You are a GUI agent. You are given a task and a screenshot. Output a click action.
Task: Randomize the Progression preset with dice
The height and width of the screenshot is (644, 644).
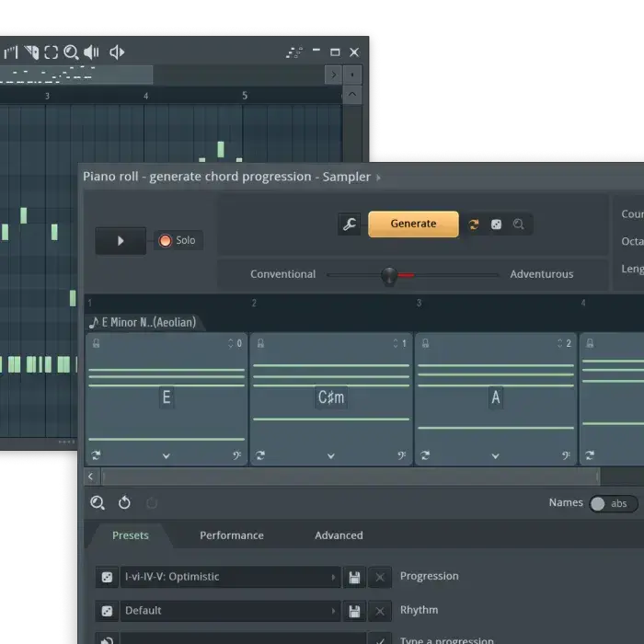pos(107,577)
